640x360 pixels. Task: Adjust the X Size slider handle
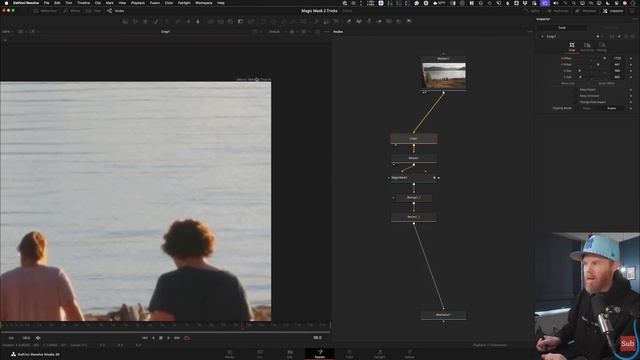(x=580, y=71)
